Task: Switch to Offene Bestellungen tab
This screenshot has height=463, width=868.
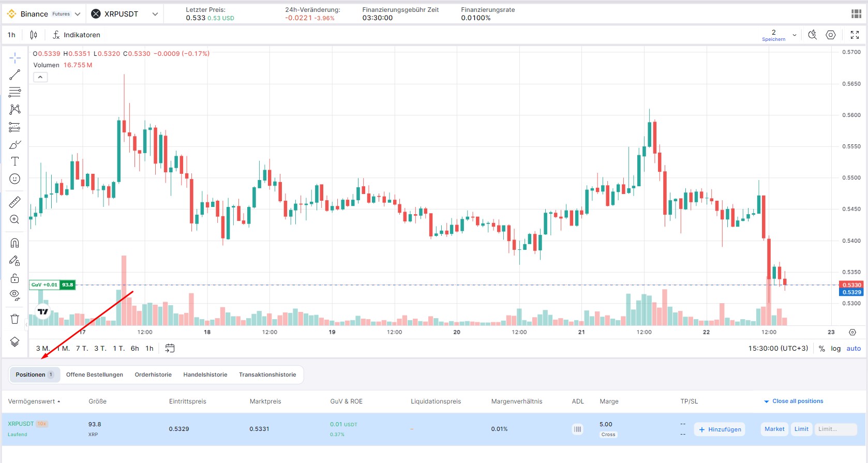Action: click(x=95, y=375)
